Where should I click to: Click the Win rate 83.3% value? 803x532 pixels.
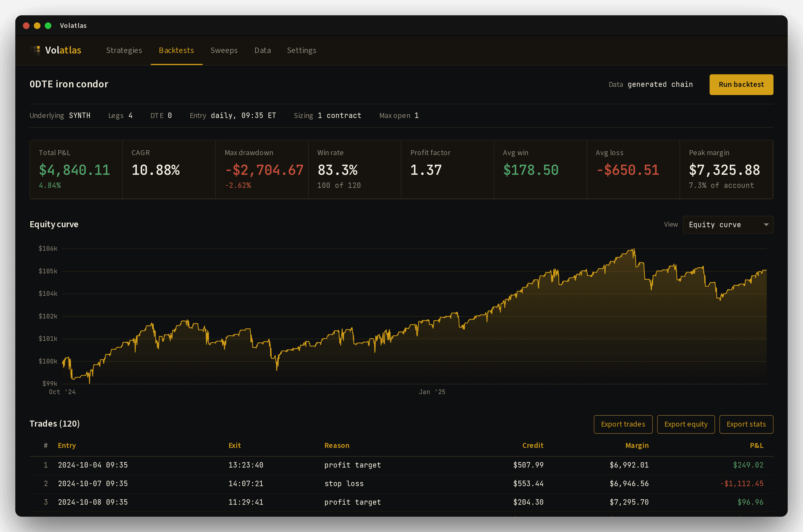click(x=338, y=170)
